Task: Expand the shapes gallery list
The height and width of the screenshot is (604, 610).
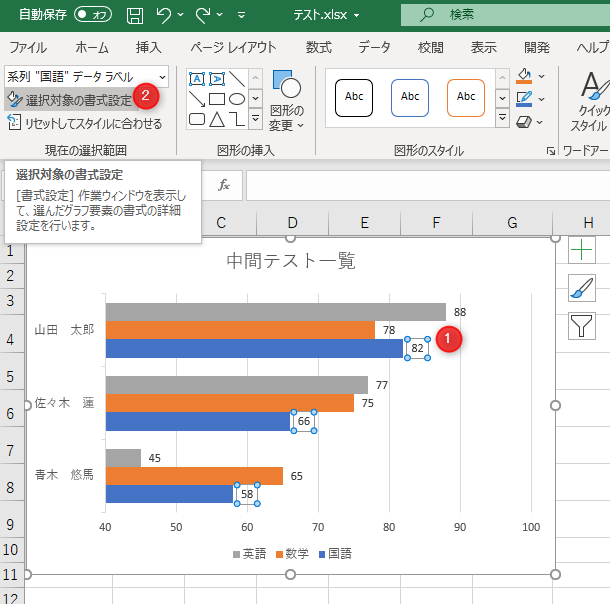Action: (x=255, y=120)
